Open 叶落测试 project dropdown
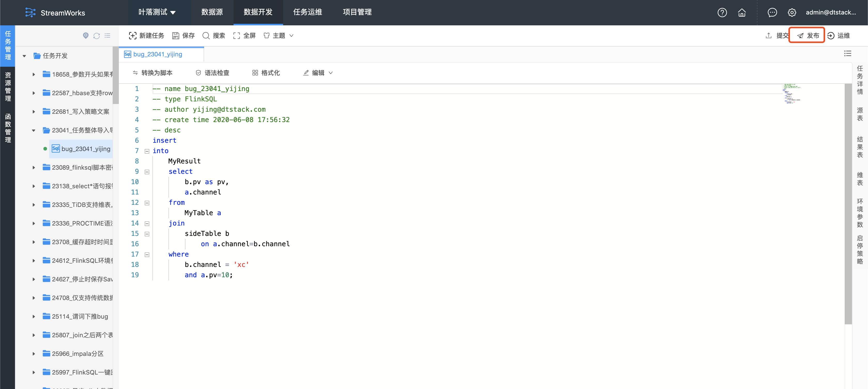Screen dimensions: 868x389 click(x=157, y=12)
